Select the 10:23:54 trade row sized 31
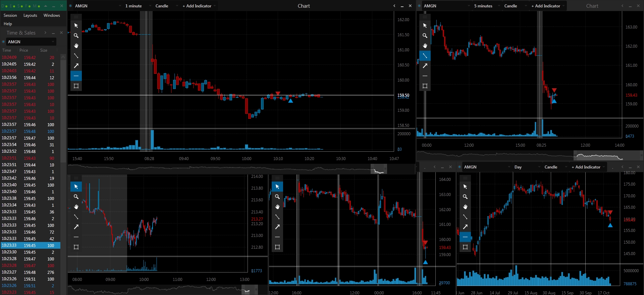The image size is (644, 295). click(31, 145)
